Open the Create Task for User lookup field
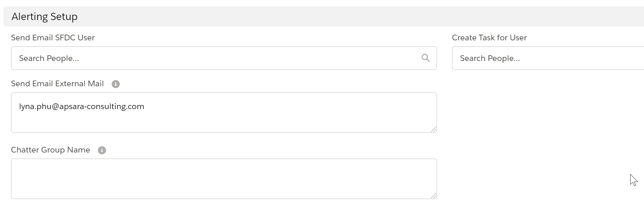Screen dimensions: 644x205 tap(547, 58)
